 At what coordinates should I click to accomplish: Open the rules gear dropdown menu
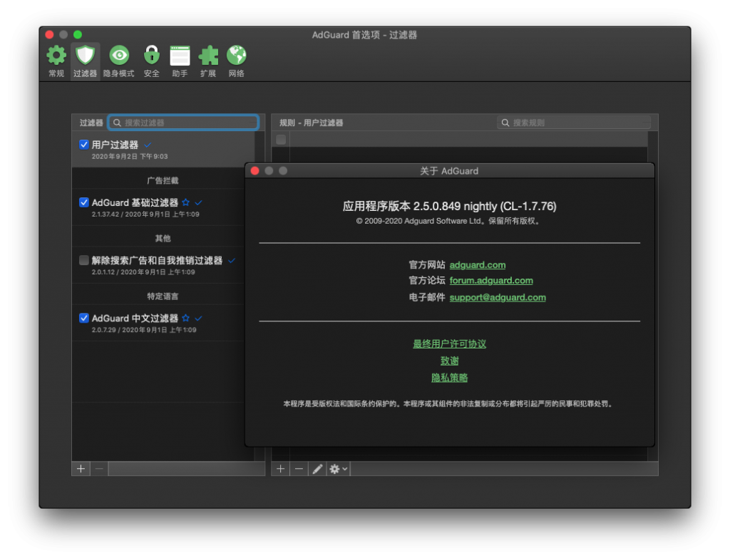click(x=339, y=468)
